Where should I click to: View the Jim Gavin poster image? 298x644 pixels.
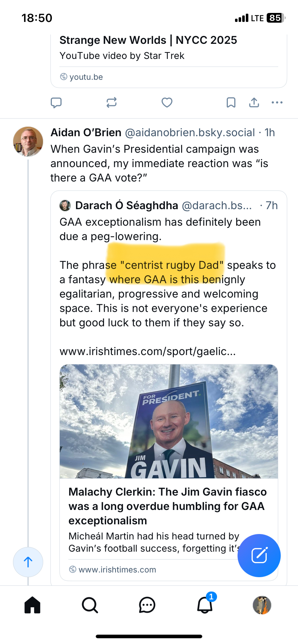coord(169,421)
